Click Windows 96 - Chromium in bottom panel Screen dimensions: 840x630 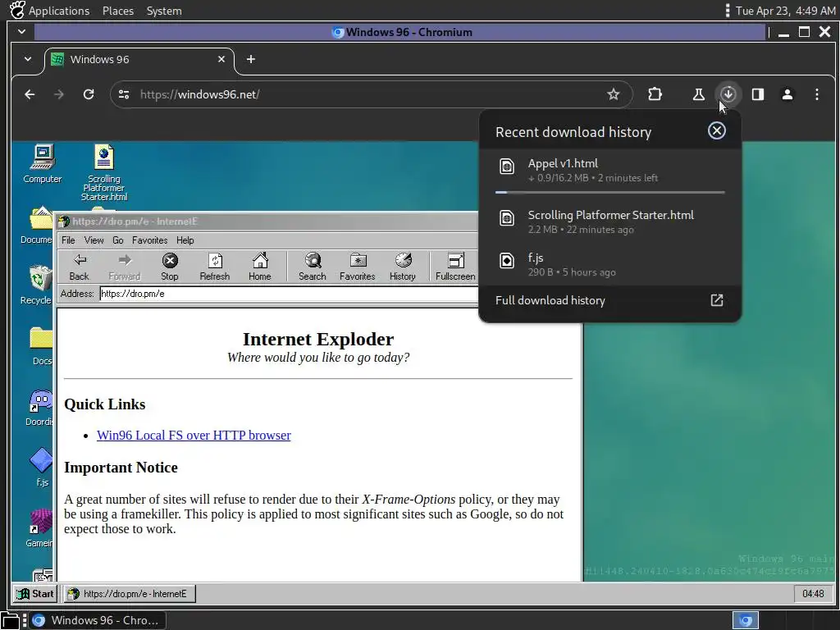tap(97, 620)
